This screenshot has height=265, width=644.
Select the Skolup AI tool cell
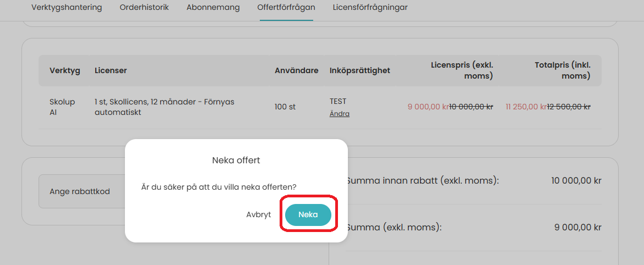(62, 107)
